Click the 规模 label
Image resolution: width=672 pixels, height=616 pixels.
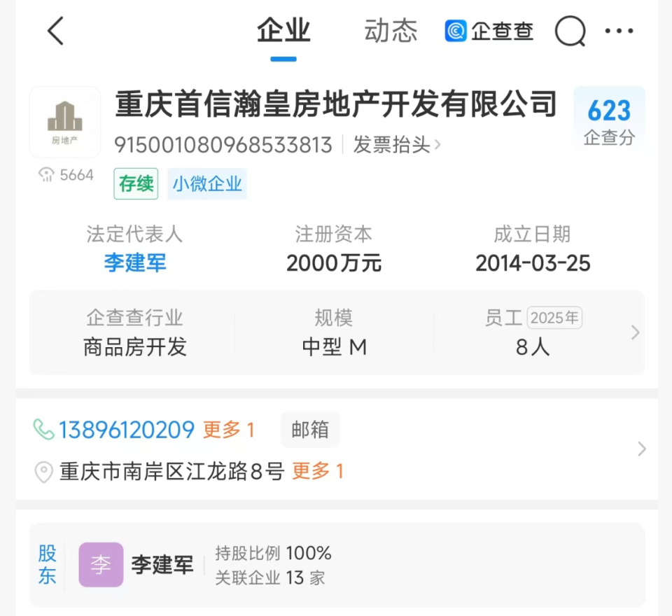pos(334,318)
